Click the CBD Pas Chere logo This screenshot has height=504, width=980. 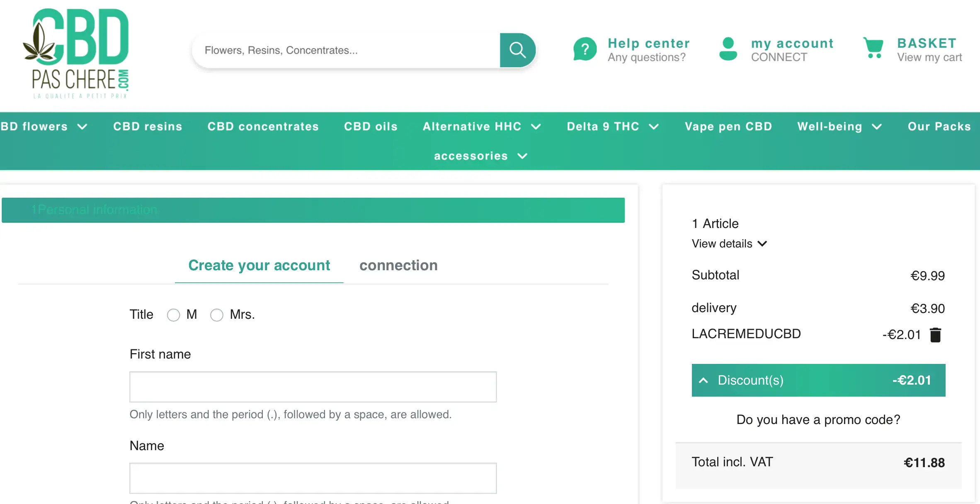76,53
